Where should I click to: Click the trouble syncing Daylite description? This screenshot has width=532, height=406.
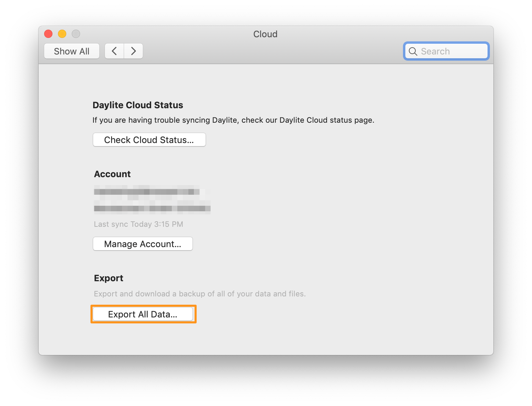tap(233, 120)
